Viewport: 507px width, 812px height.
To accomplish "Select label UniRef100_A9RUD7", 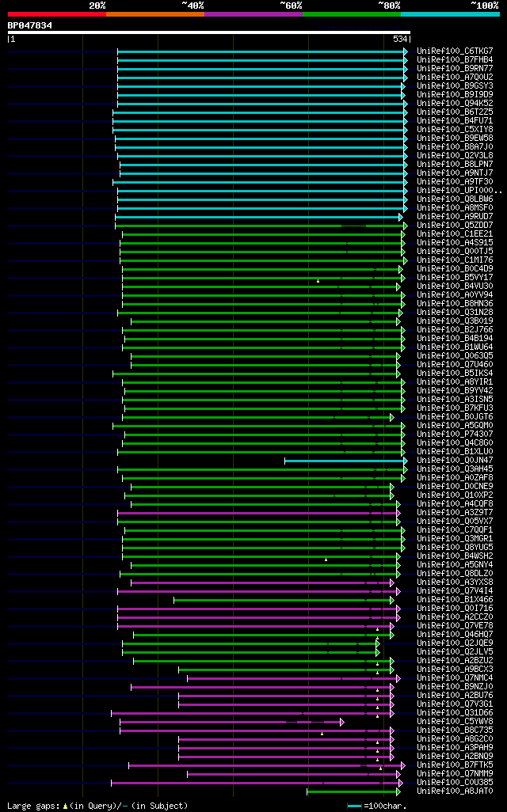I will 455,217.
